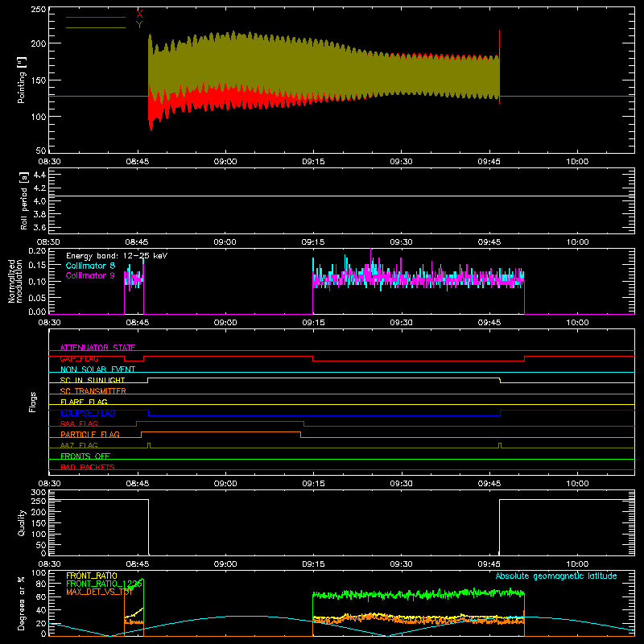Click the 'Pointing' vertical axis title
Image resolution: width=644 pixels, height=644 pixels.
22,80
